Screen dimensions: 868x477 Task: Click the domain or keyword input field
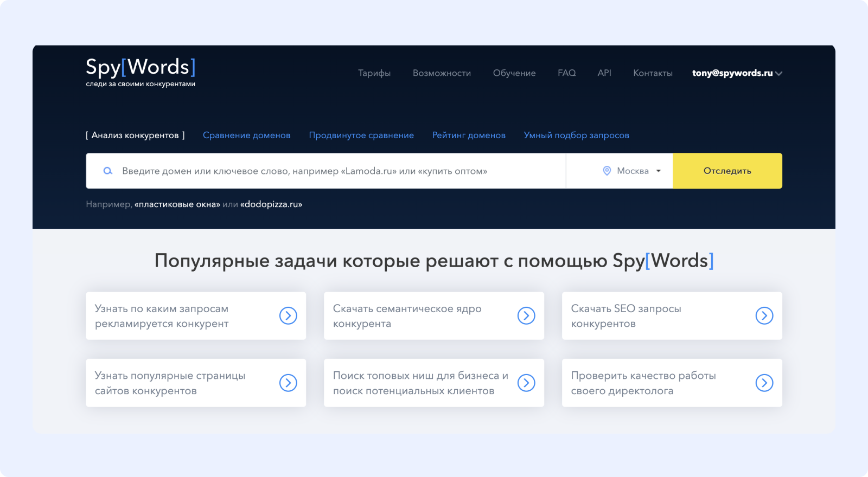tap(326, 171)
